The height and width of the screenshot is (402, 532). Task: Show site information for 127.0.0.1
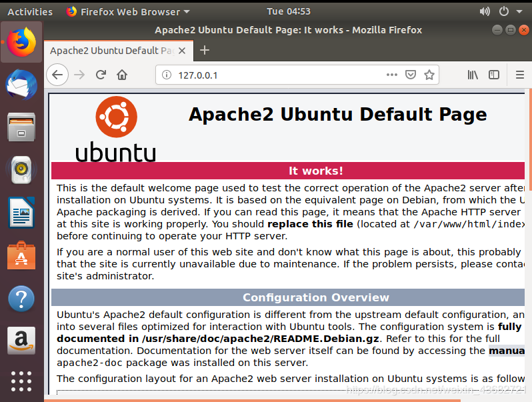click(x=167, y=75)
